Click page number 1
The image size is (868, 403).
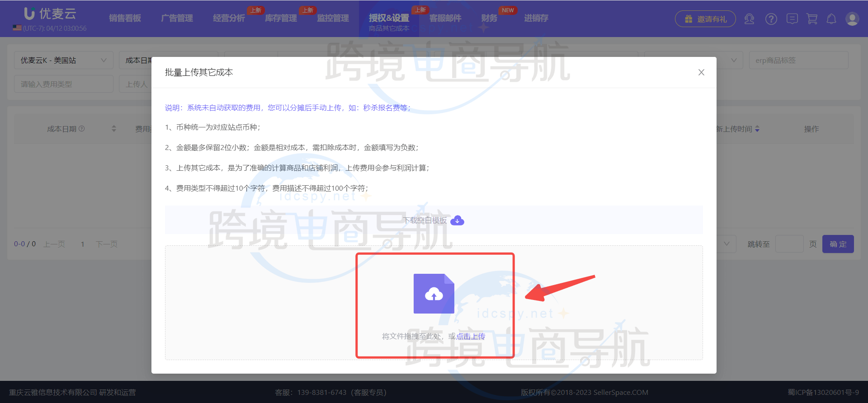83,244
